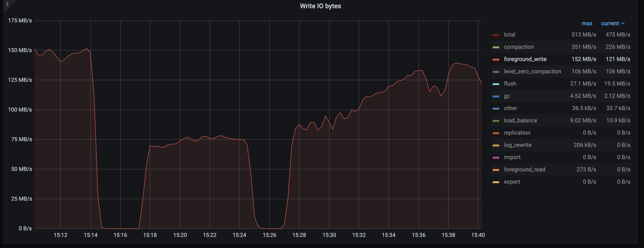Change the gc swatch color
This screenshot has height=248, width=644.
coord(496,96)
